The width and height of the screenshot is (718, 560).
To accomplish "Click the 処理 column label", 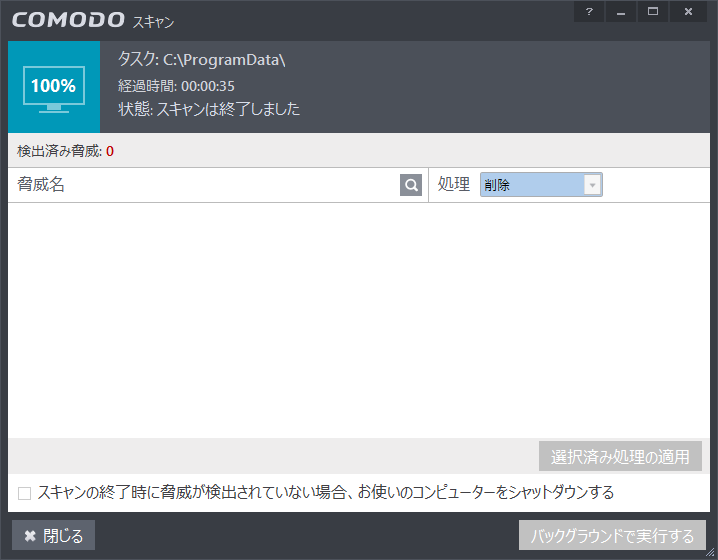I will coord(453,184).
